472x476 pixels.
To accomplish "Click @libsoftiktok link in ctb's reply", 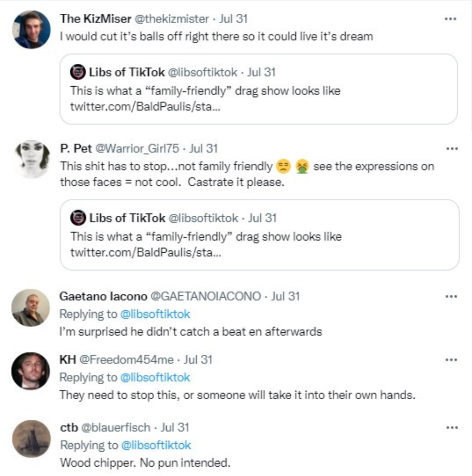I will pyautogui.click(x=156, y=445).
